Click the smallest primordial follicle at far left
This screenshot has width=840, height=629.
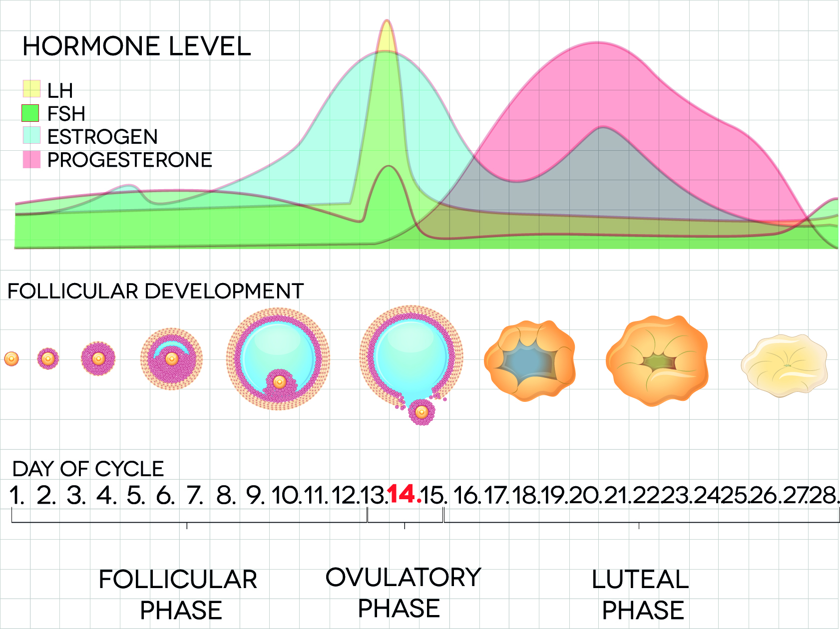click(x=11, y=358)
